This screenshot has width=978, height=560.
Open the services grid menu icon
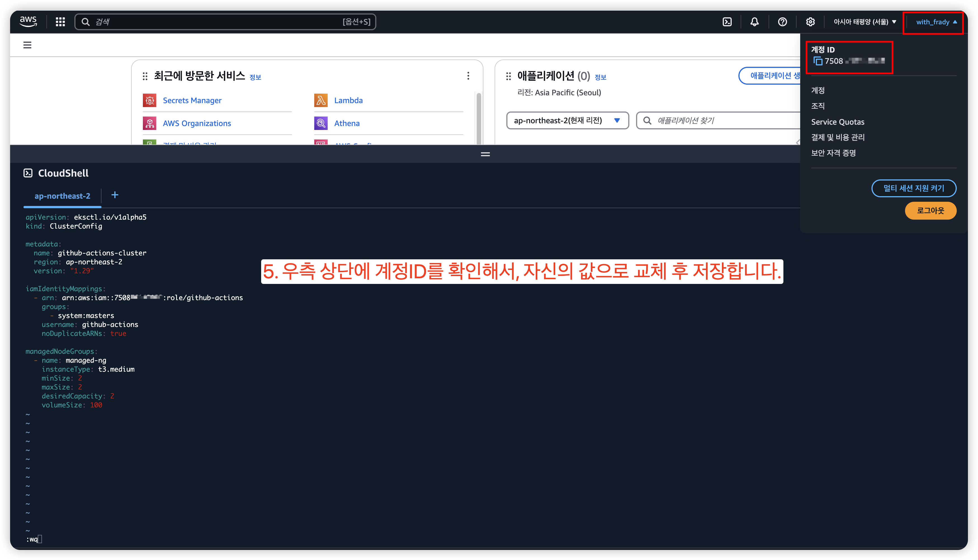tap(60, 22)
